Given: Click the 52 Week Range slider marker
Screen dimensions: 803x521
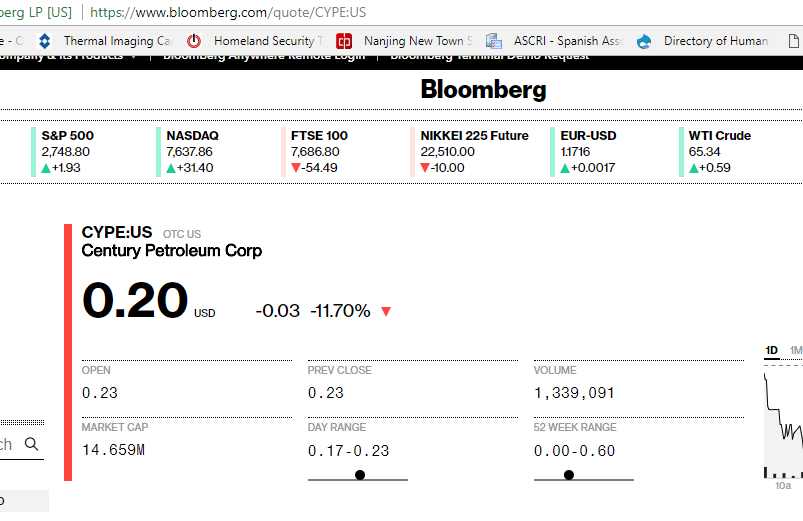Looking at the screenshot, I should [569, 475].
